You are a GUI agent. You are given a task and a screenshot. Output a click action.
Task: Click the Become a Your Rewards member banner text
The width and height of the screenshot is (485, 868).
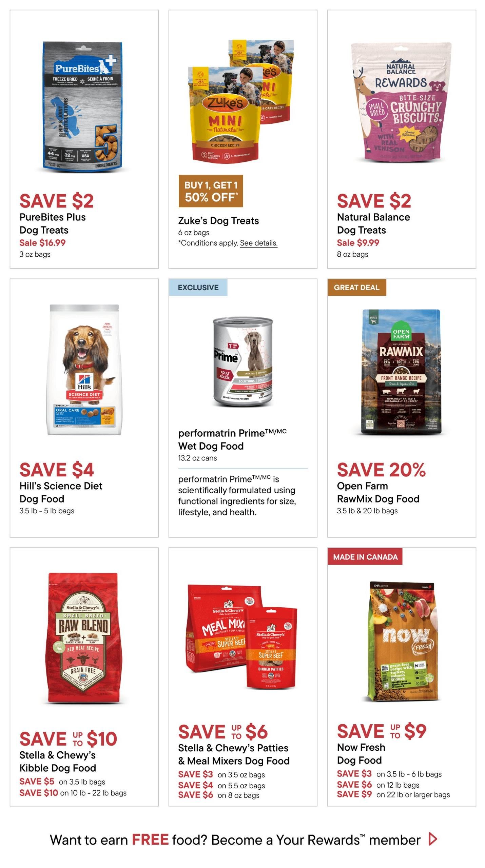click(235, 840)
